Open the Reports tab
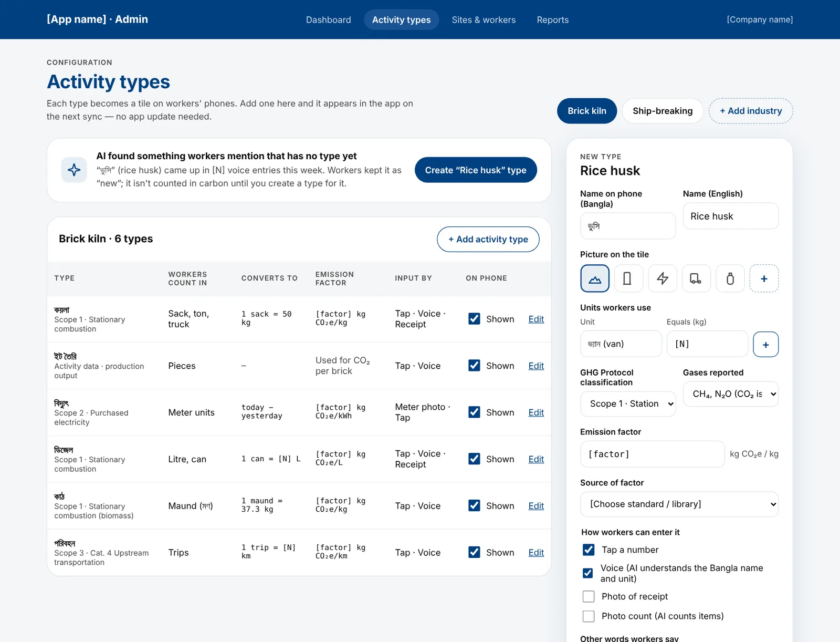This screenshot has width=840, height=642. (x=552, y=20)
